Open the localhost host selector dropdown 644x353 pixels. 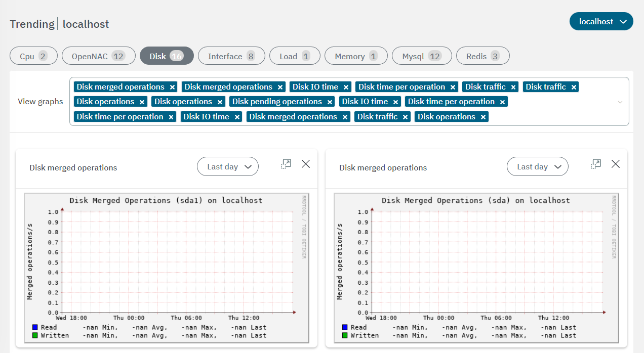coord(601,22)
